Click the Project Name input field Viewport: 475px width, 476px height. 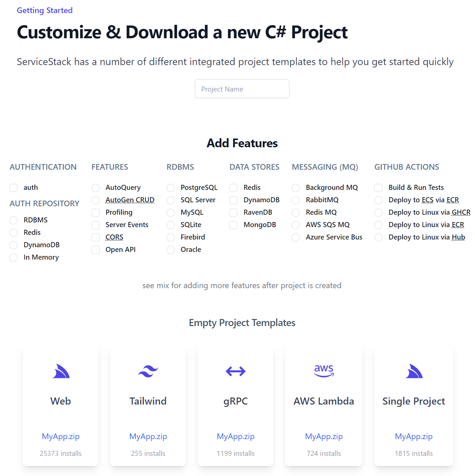[x=242, y=89]
